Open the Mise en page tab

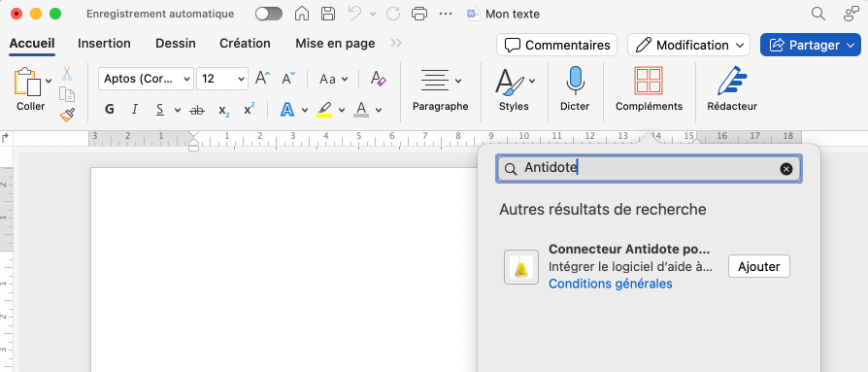point(335,43)
